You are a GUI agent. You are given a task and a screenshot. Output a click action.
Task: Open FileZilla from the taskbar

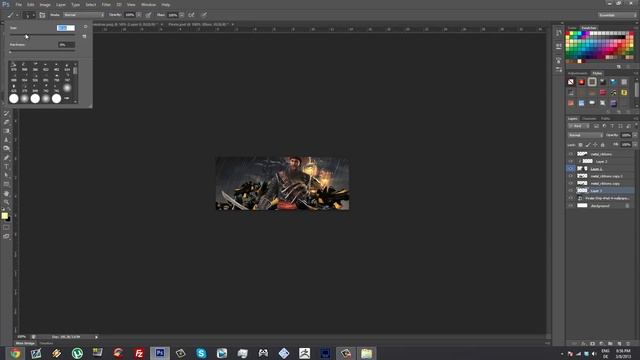coord(139,353)
